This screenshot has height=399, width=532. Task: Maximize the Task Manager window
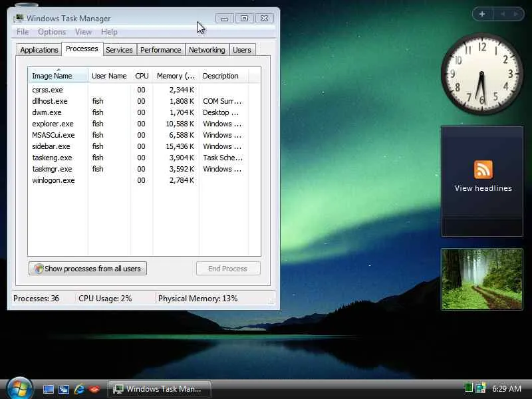244,19
